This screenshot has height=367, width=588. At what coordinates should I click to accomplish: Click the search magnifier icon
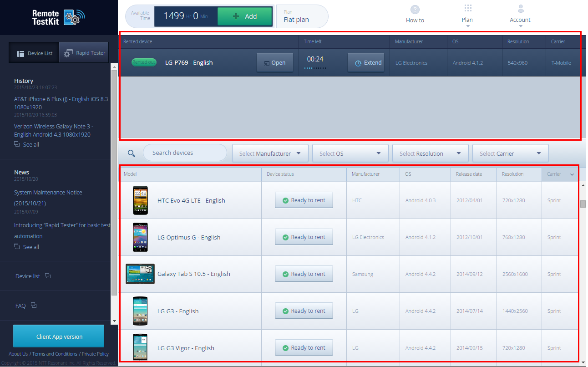click(131, 153)
